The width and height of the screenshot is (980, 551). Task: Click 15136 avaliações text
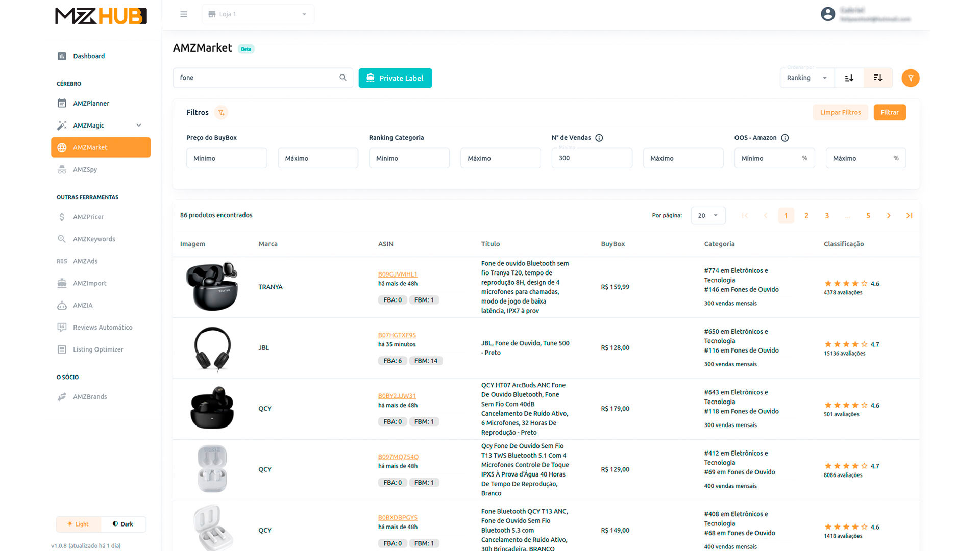click(844, 354)
